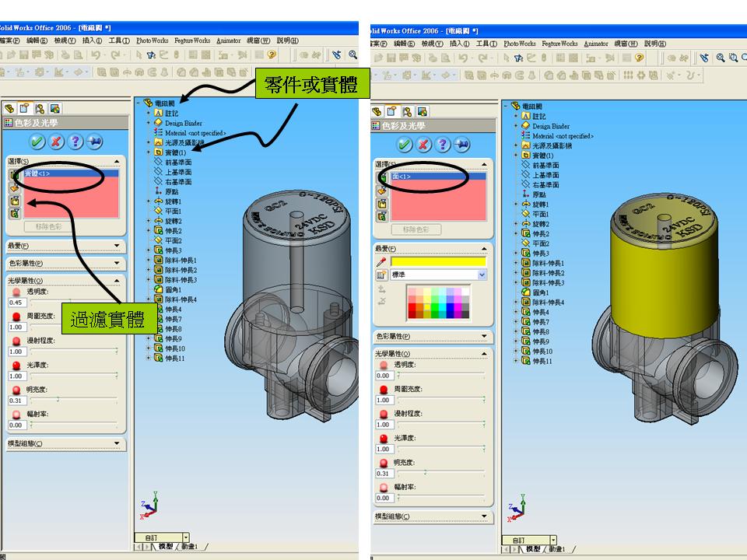This screenshot has width=747, height=560.
Task: Open 插入(I) menu in left window
Action: coord(92,40)
